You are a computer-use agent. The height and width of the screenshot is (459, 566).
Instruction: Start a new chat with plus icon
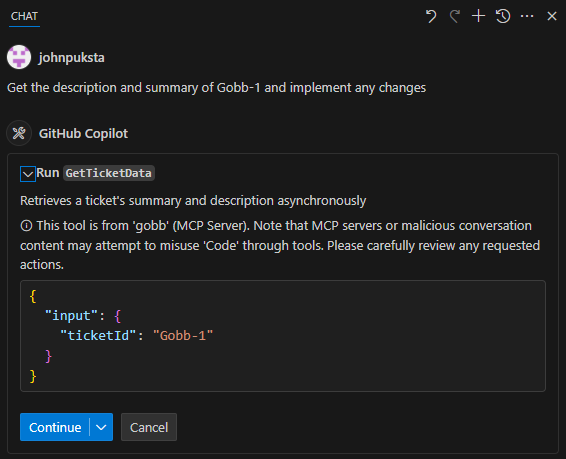[479, 16]
